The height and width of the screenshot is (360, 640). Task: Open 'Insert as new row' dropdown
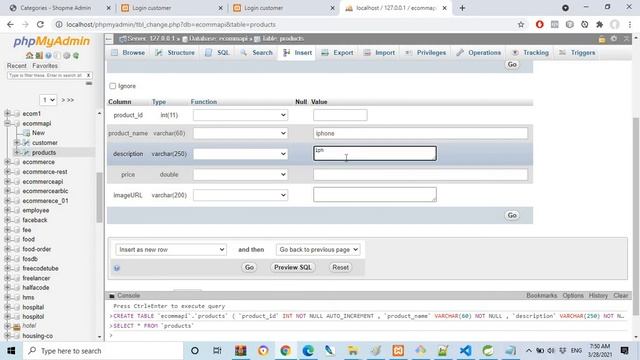click(x=171, y=249)
